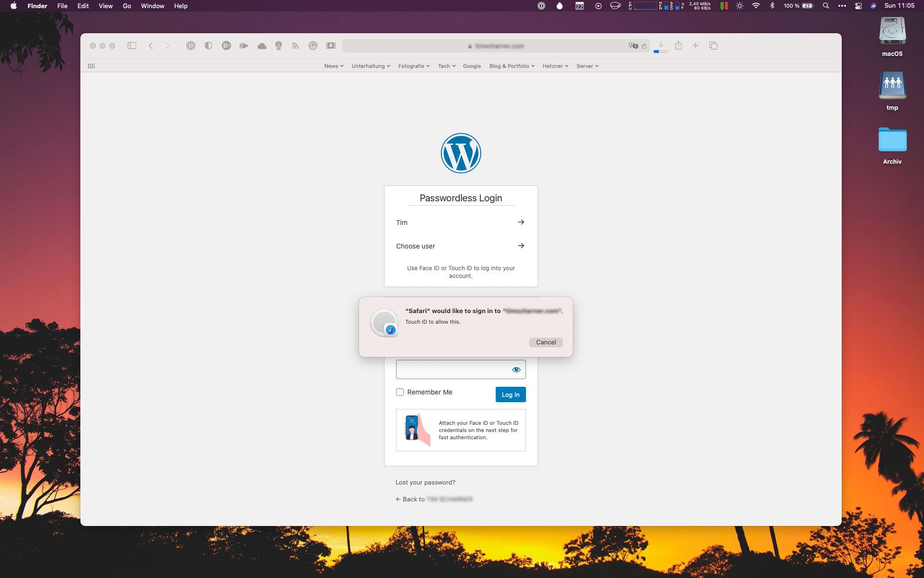The height and width of the screenshot is (578, 924).
Task: Open the View menu
Action: 105,6
